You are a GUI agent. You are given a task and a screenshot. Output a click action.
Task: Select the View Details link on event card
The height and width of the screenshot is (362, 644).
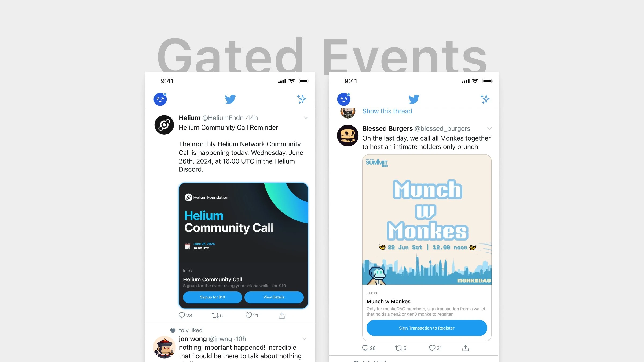pyautogui.click(x=274, y=297)
